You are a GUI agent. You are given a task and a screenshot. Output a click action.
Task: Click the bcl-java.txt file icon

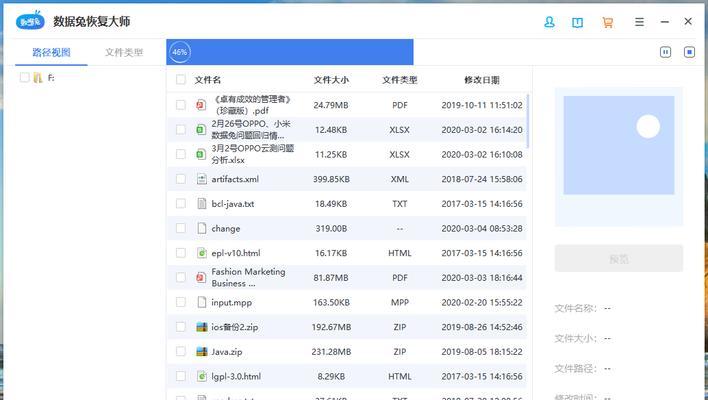[202, 204]
